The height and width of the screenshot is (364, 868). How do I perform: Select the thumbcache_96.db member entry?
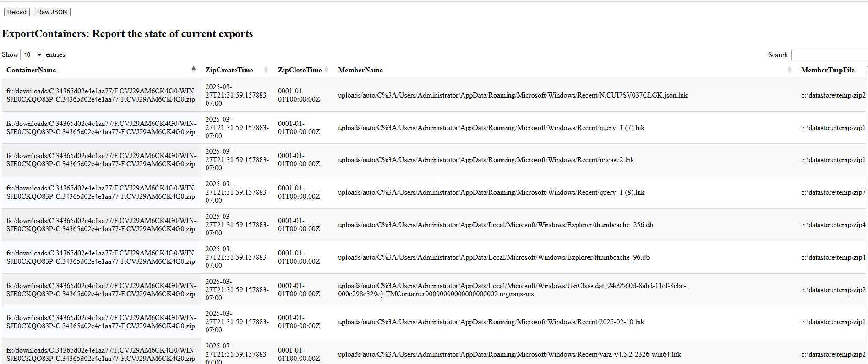pos(493,257)
